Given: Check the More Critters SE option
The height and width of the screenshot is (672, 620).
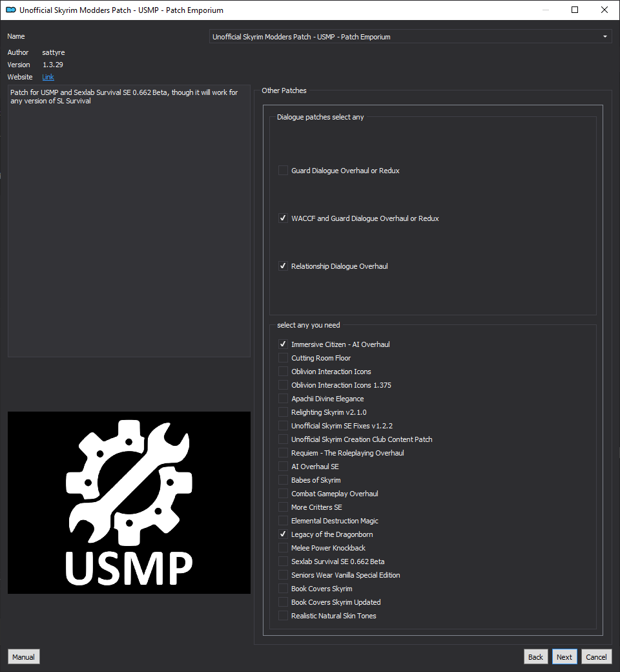Looking at the screenshot, I should [x=283, y=507].
